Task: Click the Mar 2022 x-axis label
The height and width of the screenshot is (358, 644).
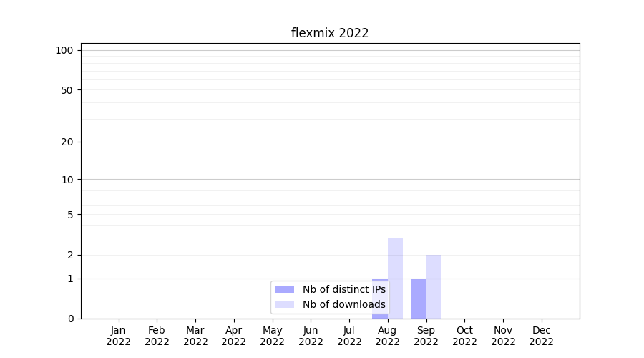Action: 195,336
